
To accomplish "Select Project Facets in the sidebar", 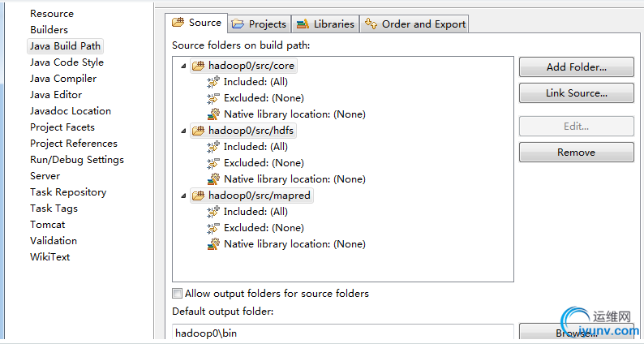I will (x=62, y=127).
